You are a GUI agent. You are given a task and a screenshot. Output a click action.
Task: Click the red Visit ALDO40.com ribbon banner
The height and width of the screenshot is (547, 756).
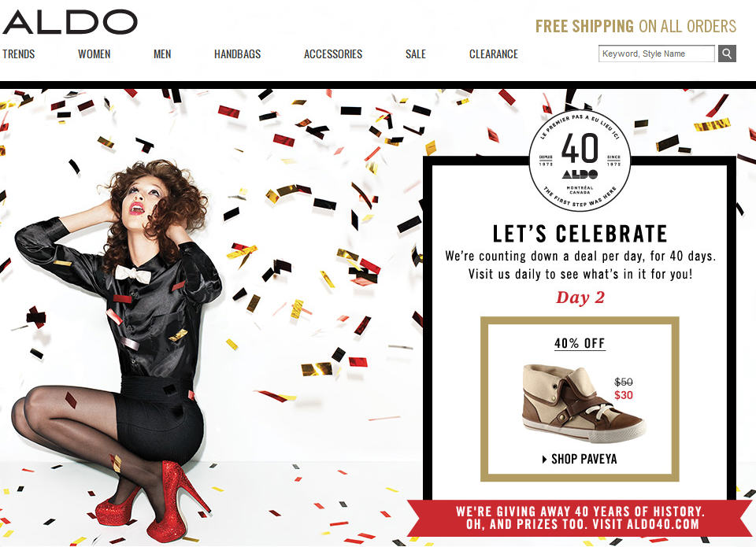[580, 518]
